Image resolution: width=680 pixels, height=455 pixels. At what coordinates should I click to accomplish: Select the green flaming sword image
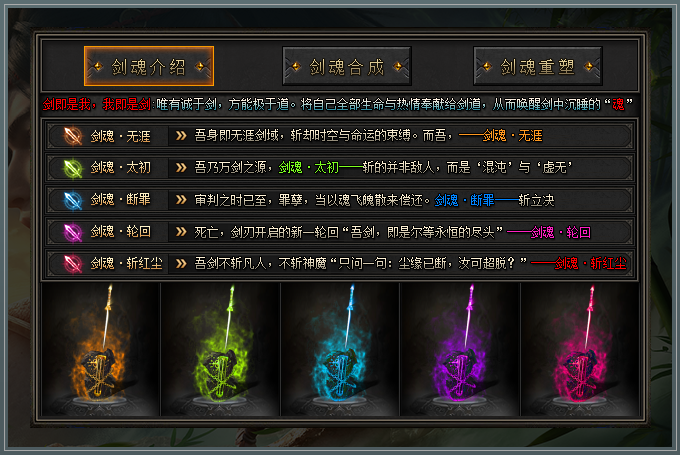coord(220,350)
